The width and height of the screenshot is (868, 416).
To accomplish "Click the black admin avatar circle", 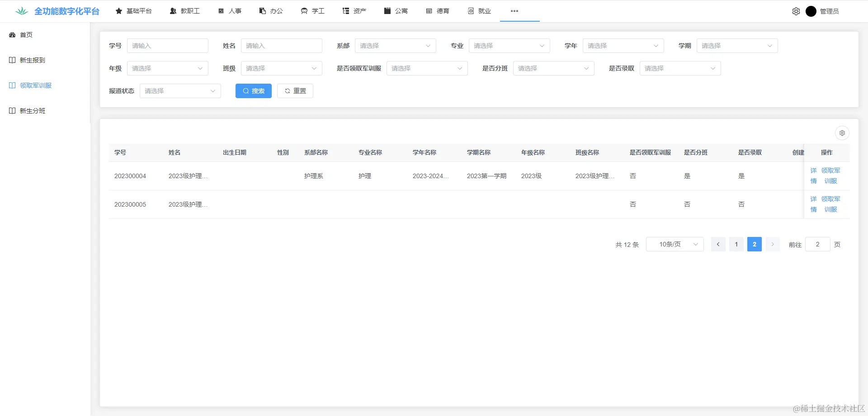I will click(x=811, y=11).
